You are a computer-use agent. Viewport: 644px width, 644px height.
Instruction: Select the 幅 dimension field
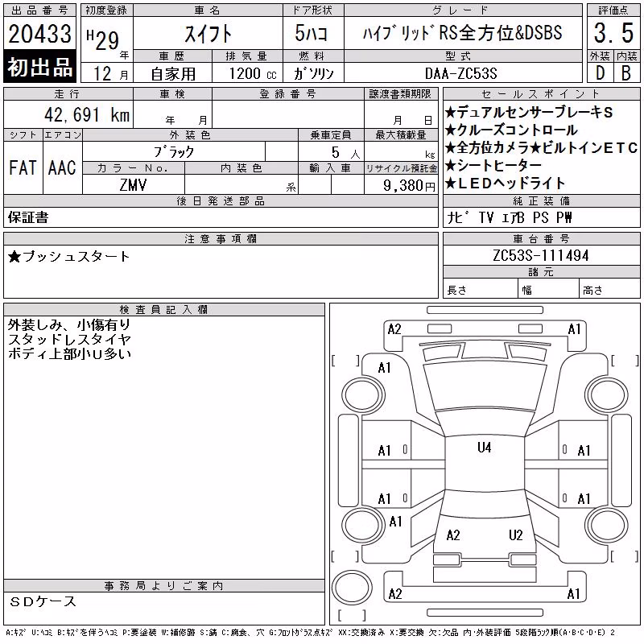pos(549,290)
